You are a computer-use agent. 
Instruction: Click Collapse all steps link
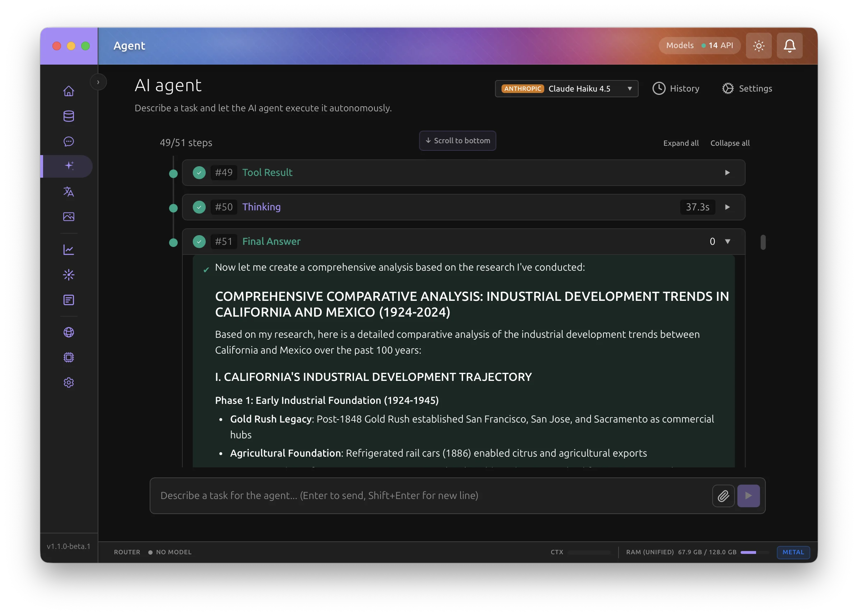730,143
